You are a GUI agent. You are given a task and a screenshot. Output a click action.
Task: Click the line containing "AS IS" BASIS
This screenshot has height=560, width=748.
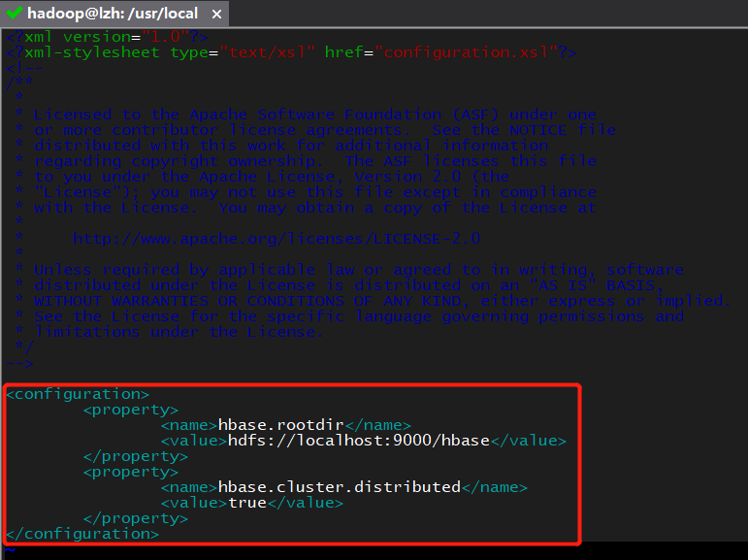(x=348, y=285)
